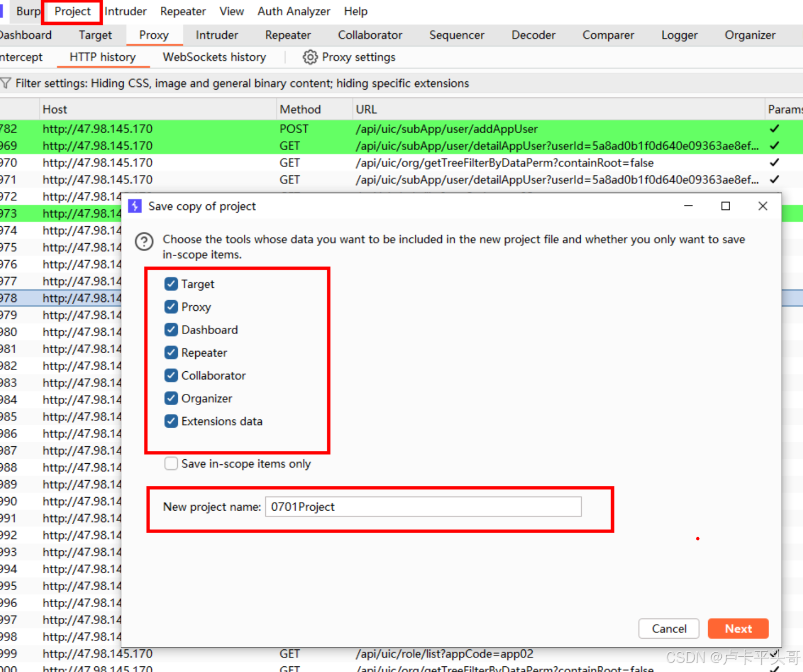Uncheck the Dashboard checkbox
Screen dimensions: 803x672
click(171, 330)
